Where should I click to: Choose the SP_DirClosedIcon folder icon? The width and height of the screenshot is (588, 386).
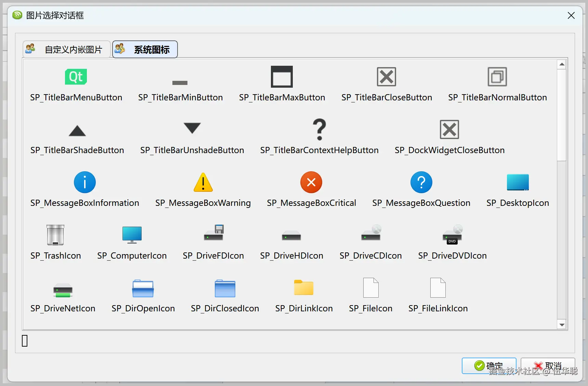225,288
